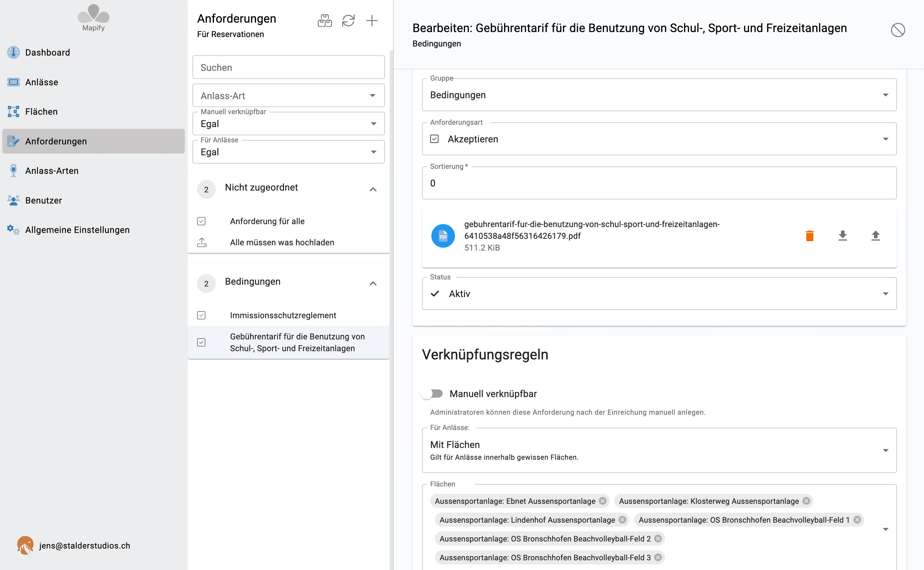Viewport: 924px width, 570px height.
Task: Collapse the Bedingungen group in list
Action: [x=373, y=284]
